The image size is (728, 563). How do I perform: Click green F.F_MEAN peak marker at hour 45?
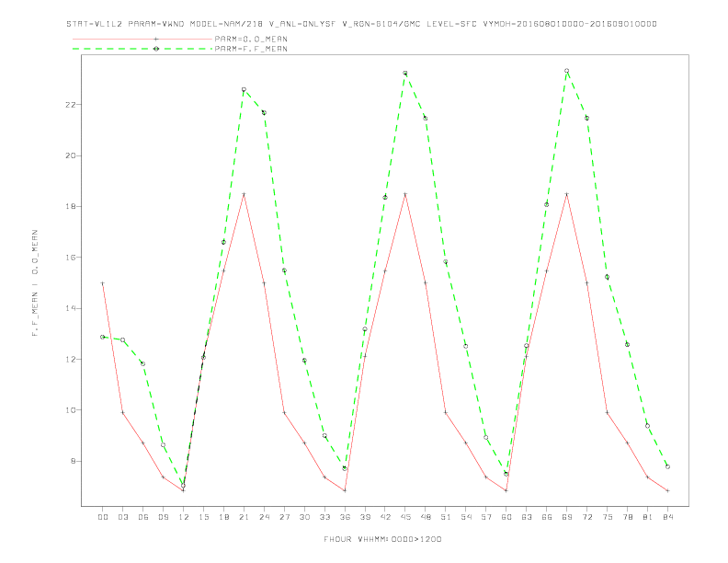pos(405,73)
